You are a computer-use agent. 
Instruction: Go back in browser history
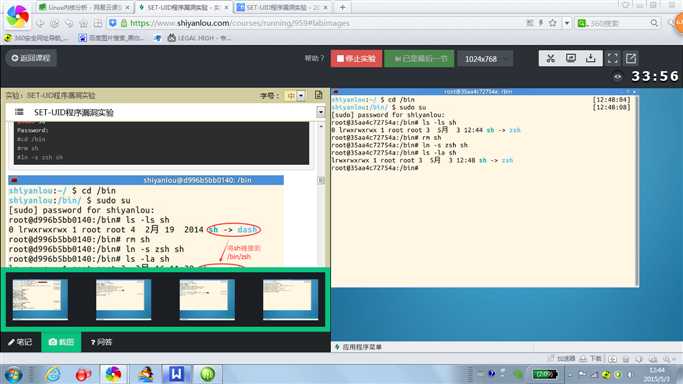click(x=40, y=23)
